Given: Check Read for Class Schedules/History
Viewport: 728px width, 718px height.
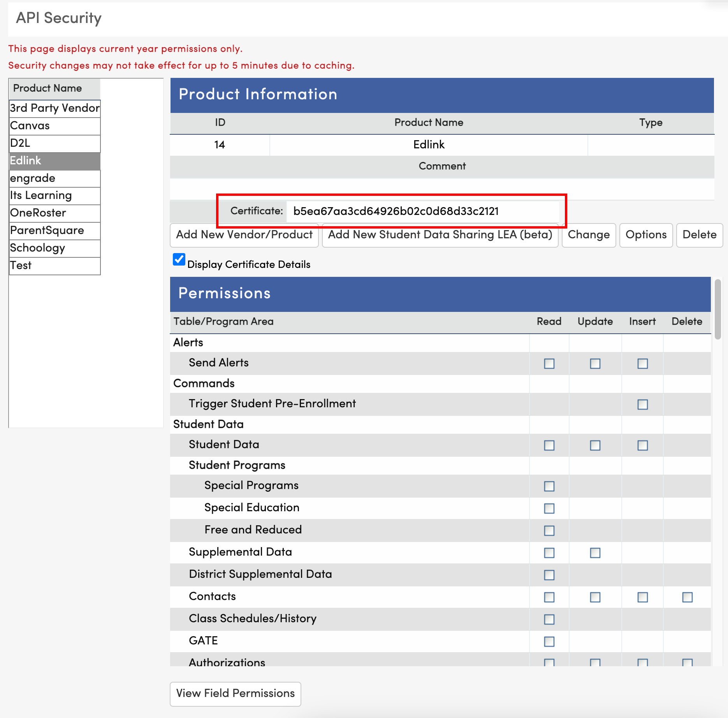Looking at the screenshot, I should (x=549, y=619).
